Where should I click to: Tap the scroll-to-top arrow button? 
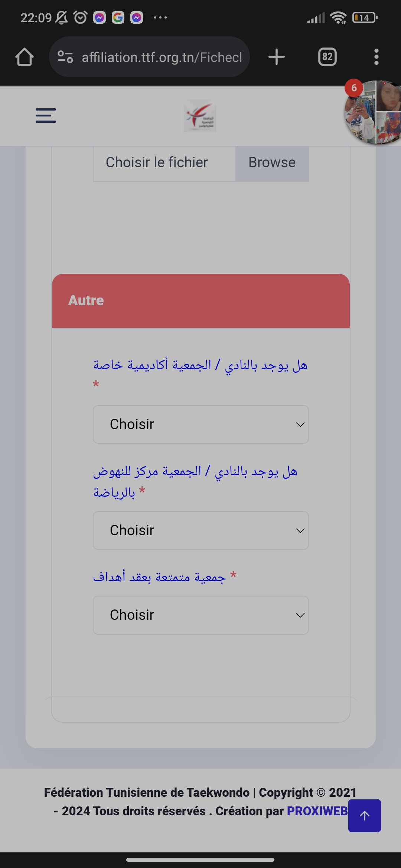pyautogui.click(x=364, y=815)
